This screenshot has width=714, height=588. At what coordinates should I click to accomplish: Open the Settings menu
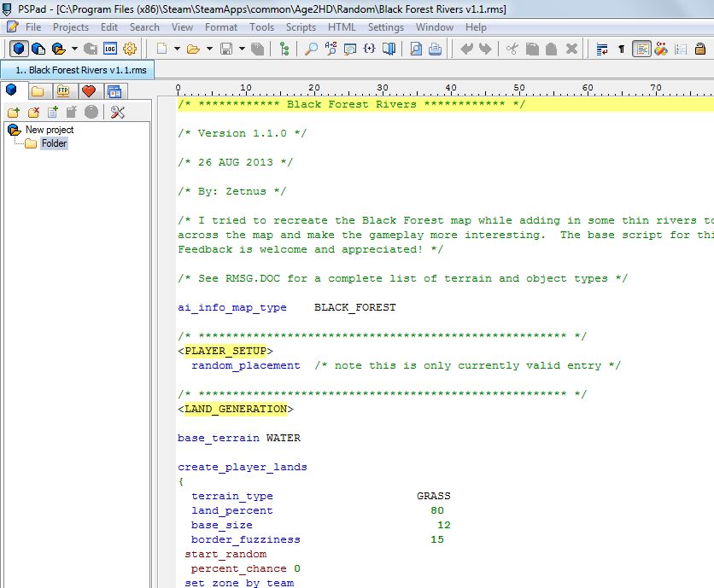pyautogui.click(x=386, y=27)
